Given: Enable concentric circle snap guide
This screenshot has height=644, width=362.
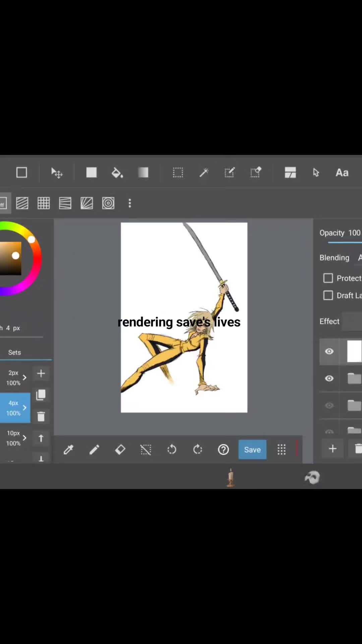Looking at the screenshot, I should (108, 203).
